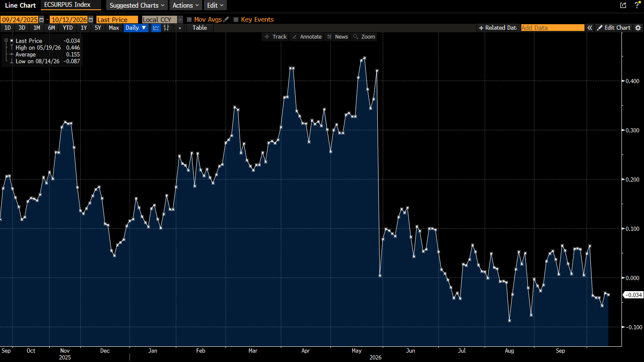Select the line chart type icon
Viewport: 644px width, 362px height.
click(156, 28)
